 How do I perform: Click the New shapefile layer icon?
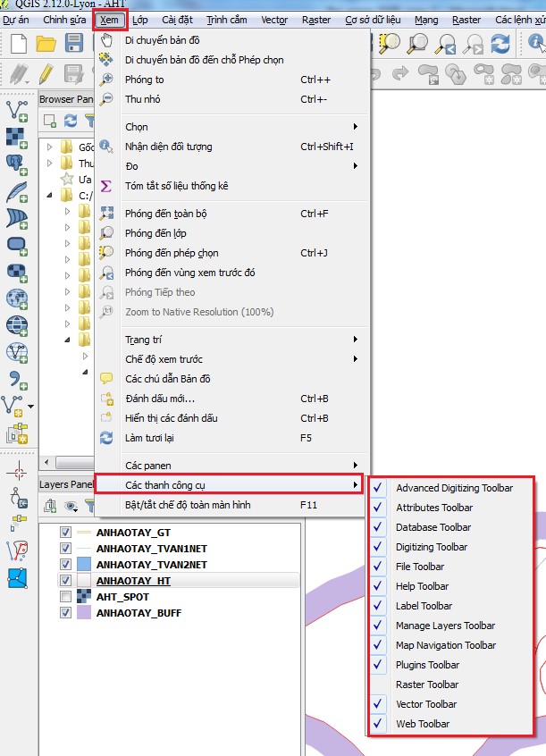pos(13,405)
